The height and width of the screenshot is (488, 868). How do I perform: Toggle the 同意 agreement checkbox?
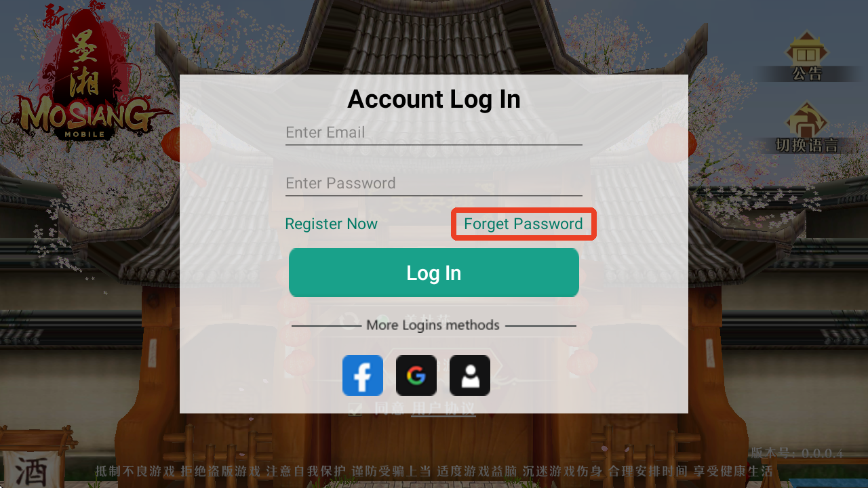coord(355,409)
